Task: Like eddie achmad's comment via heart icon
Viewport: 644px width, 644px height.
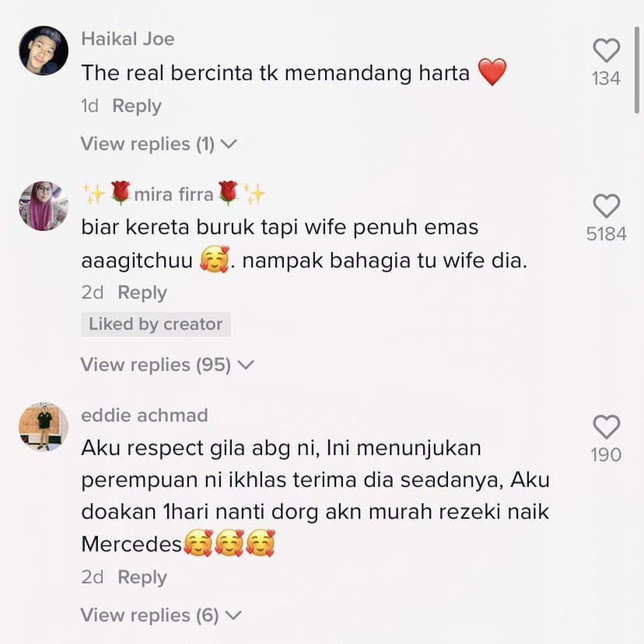Action: pos(606,426)
